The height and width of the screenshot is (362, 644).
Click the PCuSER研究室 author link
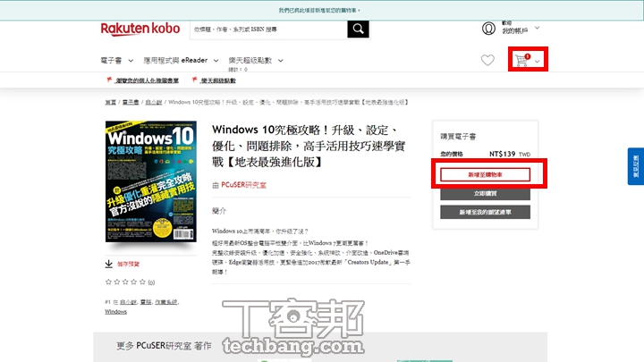tap(243, 185)
